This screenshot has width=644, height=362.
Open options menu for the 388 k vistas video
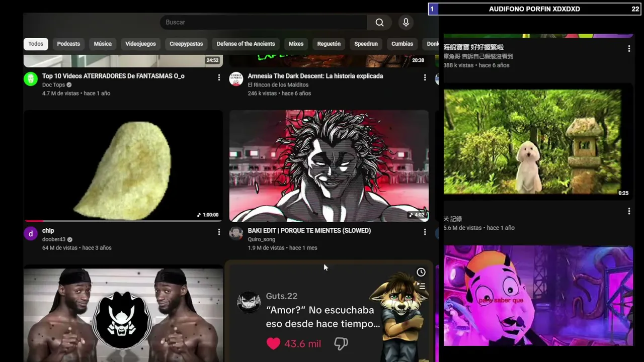tap(629, 48)
